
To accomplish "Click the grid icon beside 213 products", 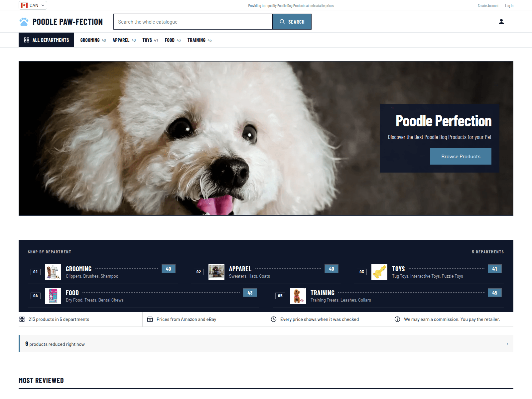I will [22, 319].
